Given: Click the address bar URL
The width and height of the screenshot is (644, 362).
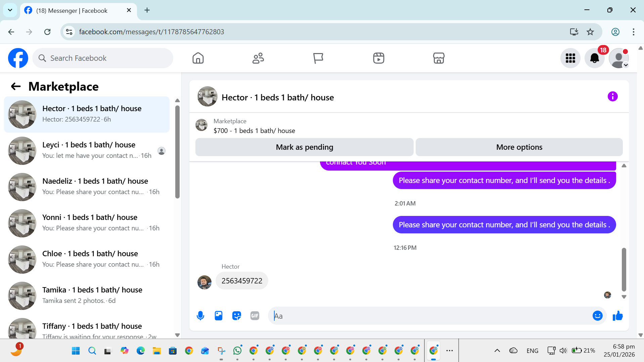Looking at the screenshot, I should pyautogui.click(x=151, y=32).
